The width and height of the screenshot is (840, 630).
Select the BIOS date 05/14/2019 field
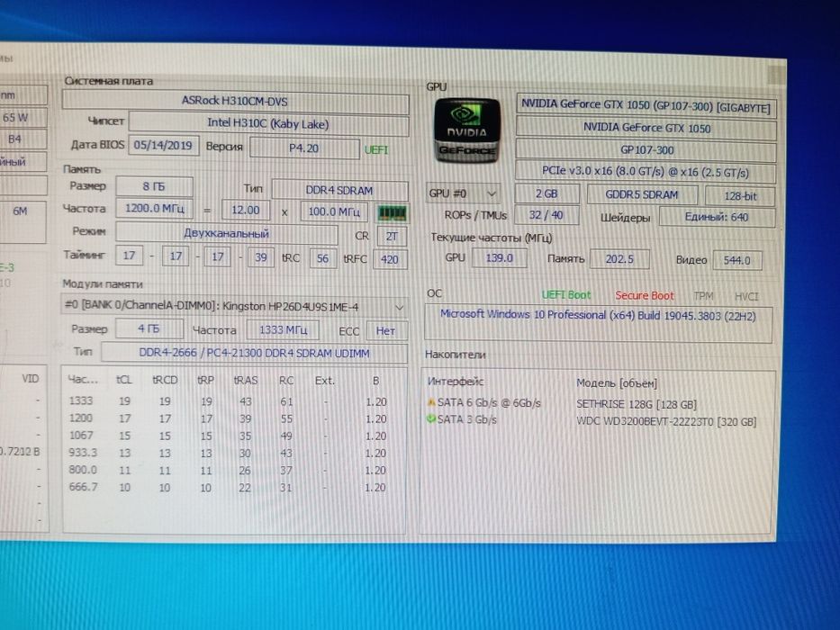point(163,145)
